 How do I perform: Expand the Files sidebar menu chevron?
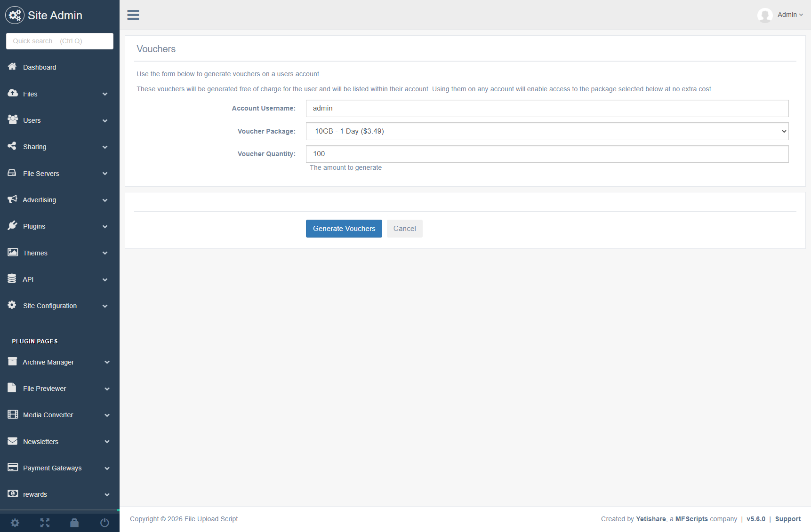105,94
